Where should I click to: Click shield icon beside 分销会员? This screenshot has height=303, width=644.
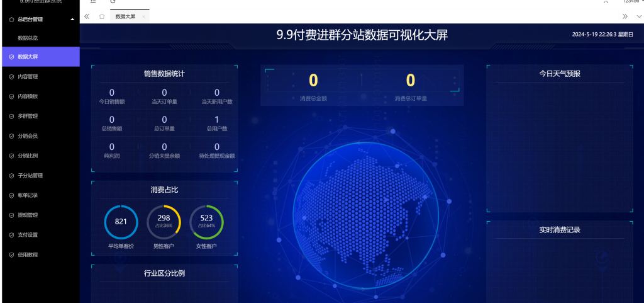pyautogui.click(x=11, y=136)
